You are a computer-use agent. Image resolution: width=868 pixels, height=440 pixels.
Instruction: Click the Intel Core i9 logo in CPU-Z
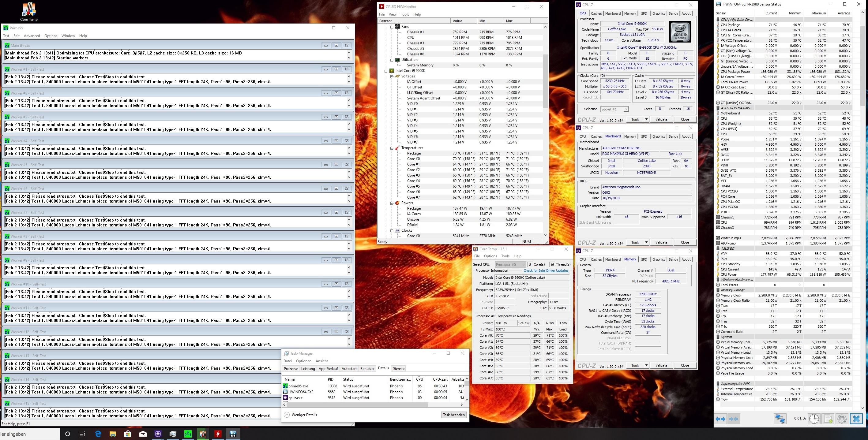[x=680, y=32]
